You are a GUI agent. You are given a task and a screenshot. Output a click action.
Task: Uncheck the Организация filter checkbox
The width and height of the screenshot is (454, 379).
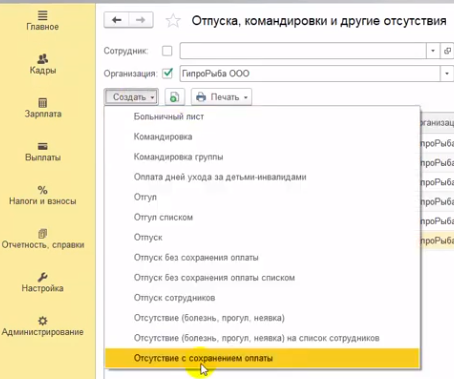point(167,73)
